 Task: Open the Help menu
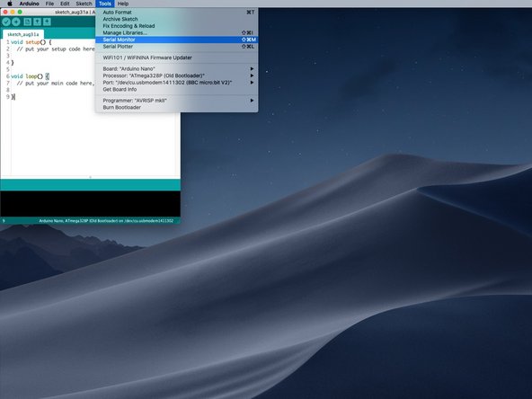tap(123, 4)
